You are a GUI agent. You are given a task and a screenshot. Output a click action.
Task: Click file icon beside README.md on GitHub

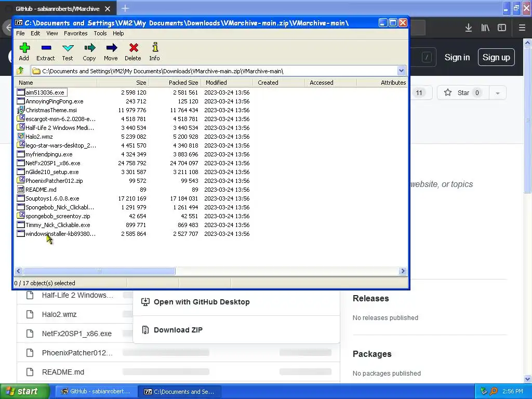30,372
